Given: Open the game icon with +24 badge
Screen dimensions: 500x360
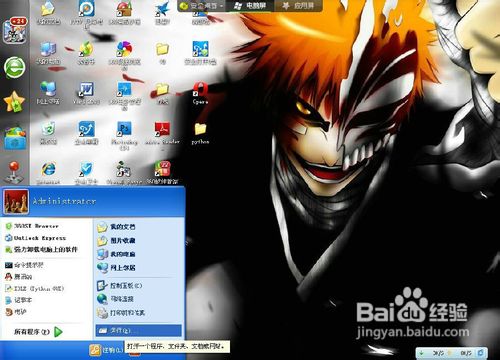Looking at the screenshot, I should pos(15,31).
